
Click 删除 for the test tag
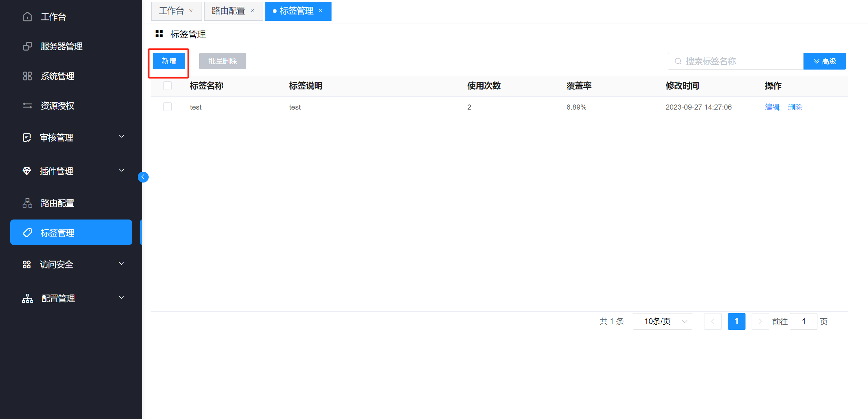(795, 107)
